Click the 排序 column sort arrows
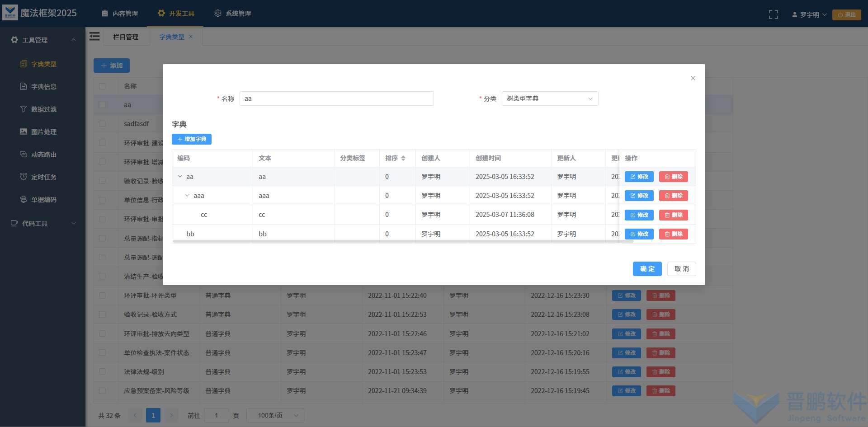868x427 pixels. point(403,158)
